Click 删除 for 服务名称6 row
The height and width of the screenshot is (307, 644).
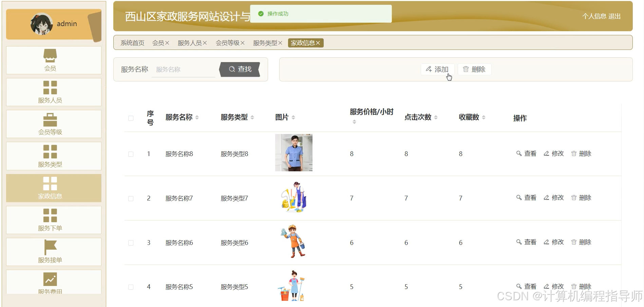(x=581, y=242)
